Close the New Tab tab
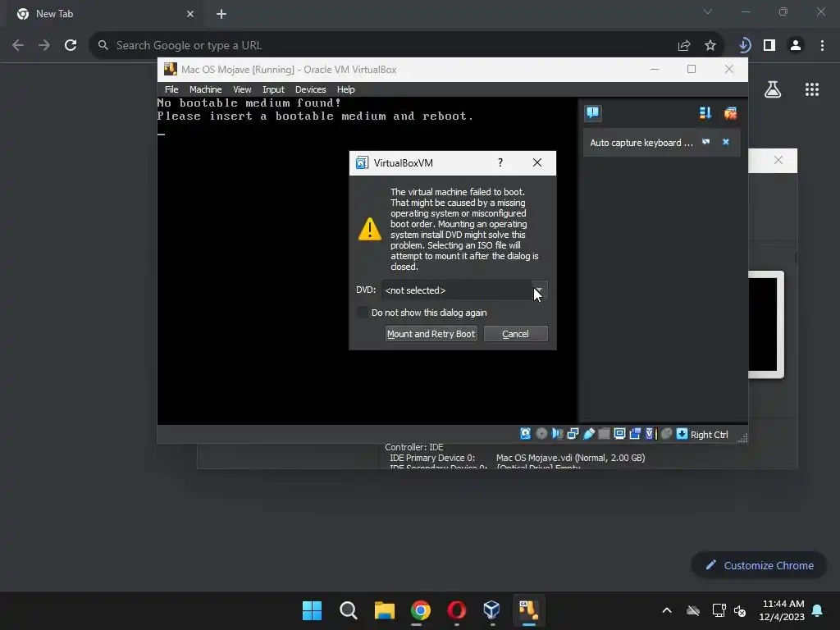The height and width of the screenshot is (630, 840). tap(190, 14)
